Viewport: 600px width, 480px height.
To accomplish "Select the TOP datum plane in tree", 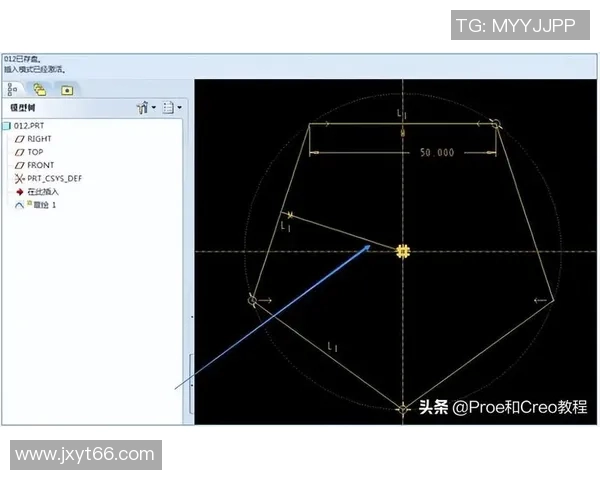I will coord(29,152).
